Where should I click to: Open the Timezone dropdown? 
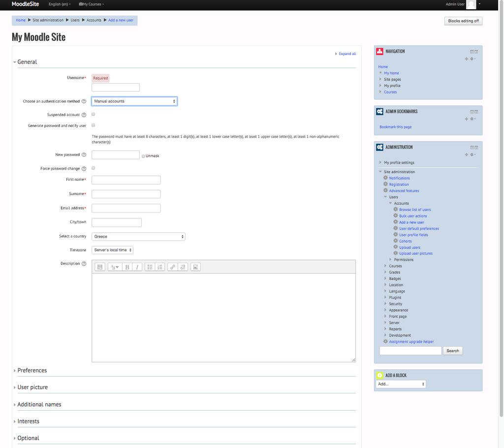click(x=113, y=250)
